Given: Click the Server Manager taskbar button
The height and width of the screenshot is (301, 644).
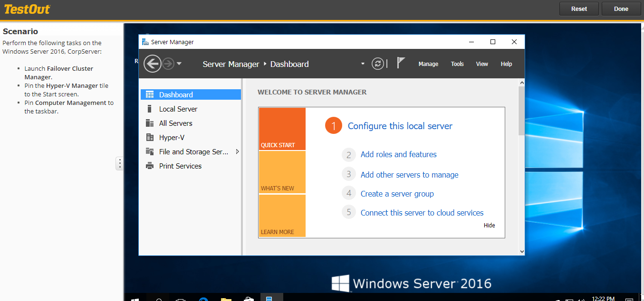Looking at the screenshot, I should (271, 298).
